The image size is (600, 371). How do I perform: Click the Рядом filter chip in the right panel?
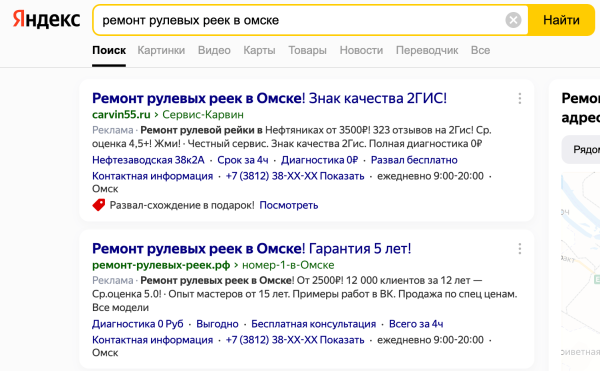click(x=581, y=149)
